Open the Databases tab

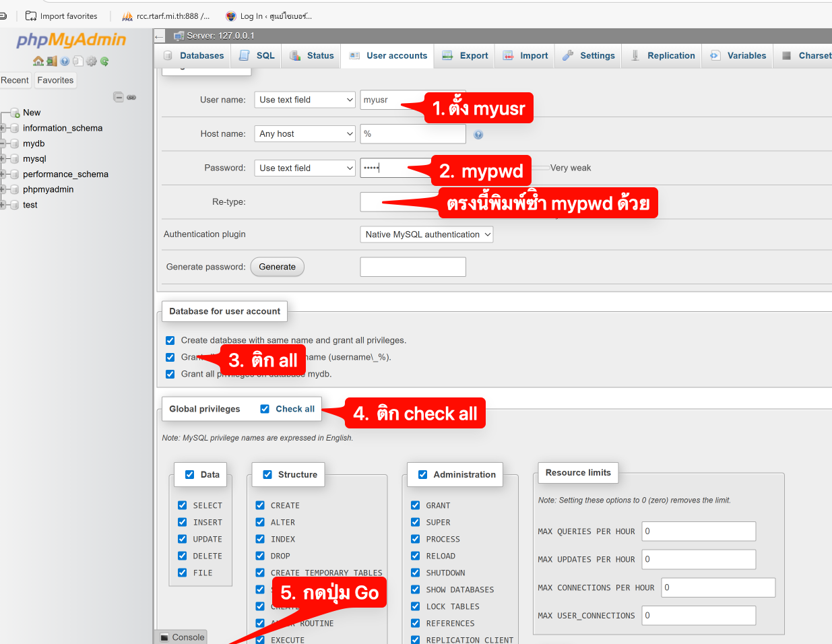pyautogui.click(x=193, y=56)
